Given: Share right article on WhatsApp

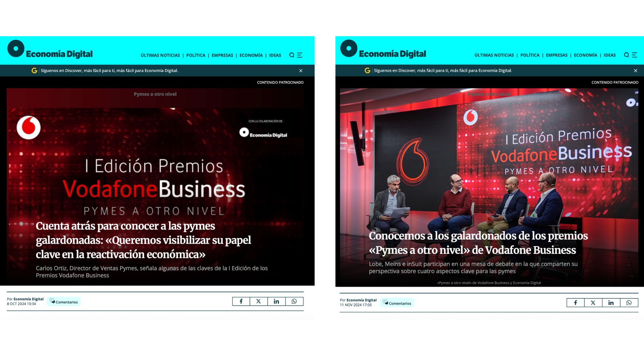Looking at the screenshot, I should (x=629, y=303).
